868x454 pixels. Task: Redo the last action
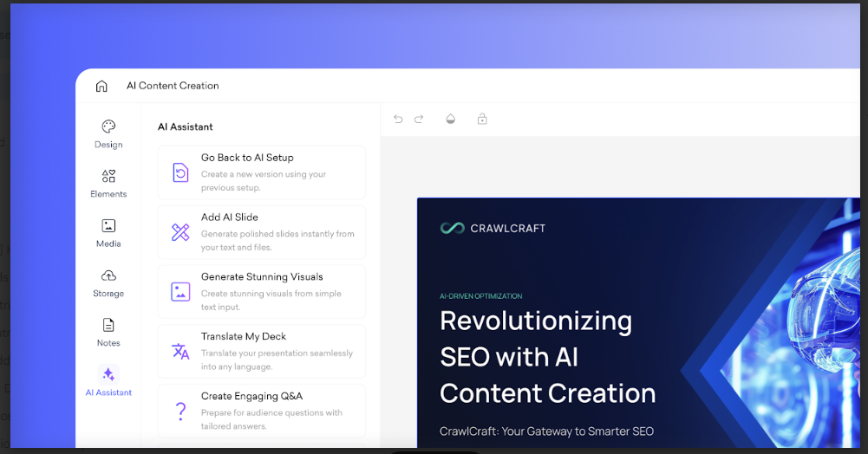(419, 119)
